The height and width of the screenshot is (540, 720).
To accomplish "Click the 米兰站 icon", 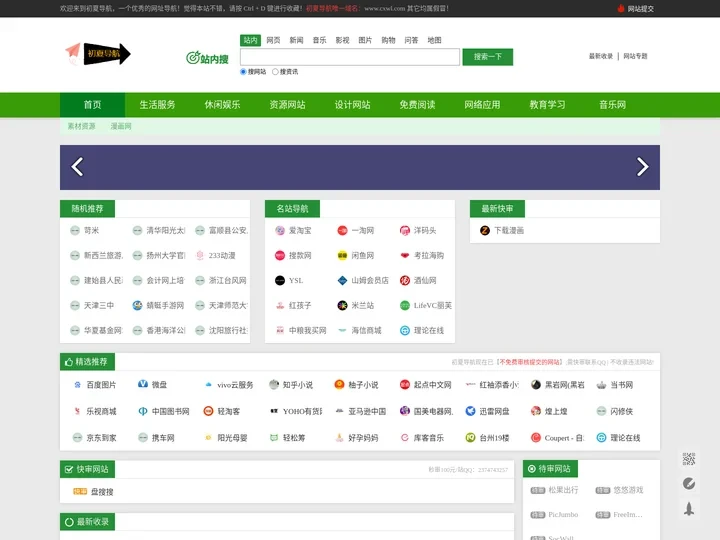I will coord(342,305).
